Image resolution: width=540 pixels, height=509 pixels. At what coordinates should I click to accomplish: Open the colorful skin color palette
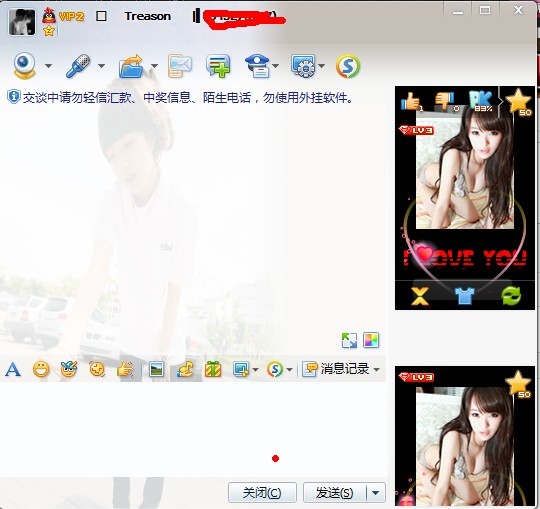click(371, 340)
